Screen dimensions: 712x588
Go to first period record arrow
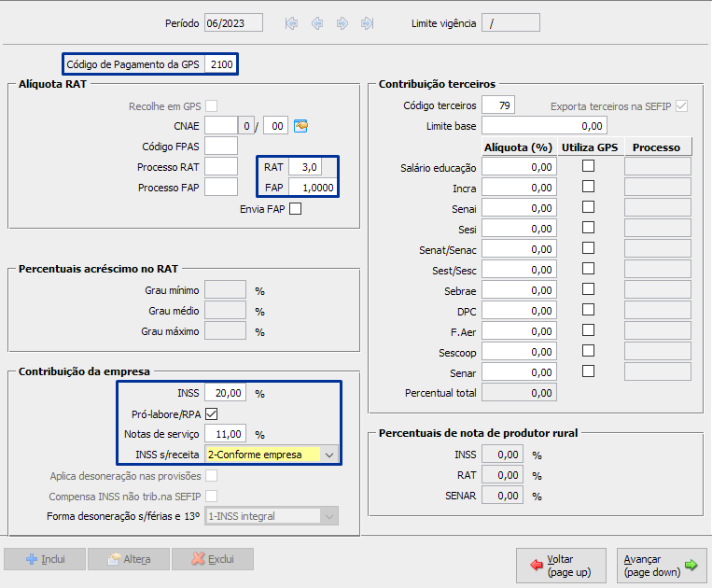[292, 23]
